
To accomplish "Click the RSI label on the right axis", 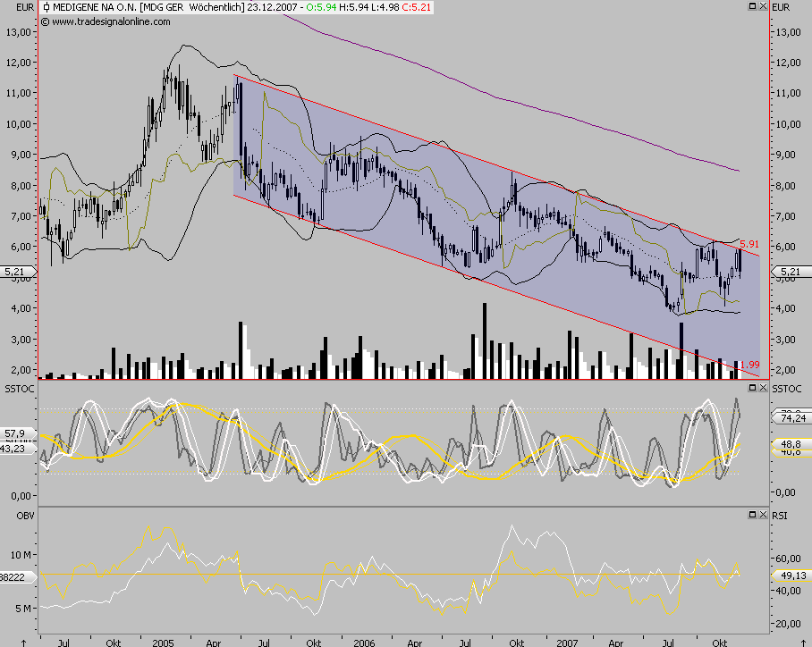I will [x=782, y=515].
